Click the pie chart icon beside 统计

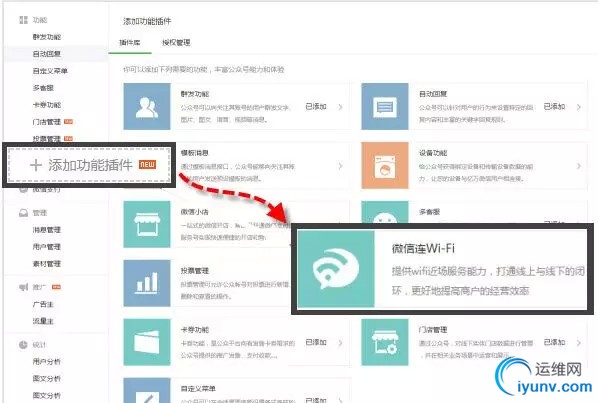point(23,345)
